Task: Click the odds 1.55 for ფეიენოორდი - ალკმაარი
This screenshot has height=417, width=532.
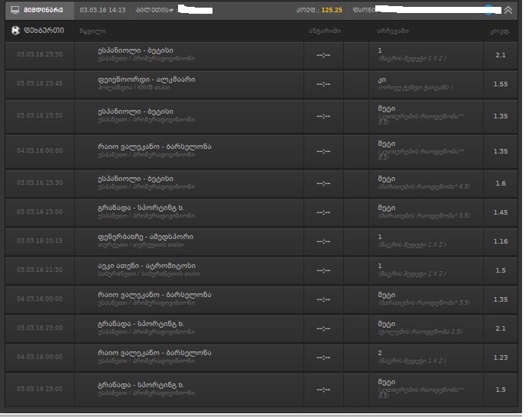Action: click(501, 84)
